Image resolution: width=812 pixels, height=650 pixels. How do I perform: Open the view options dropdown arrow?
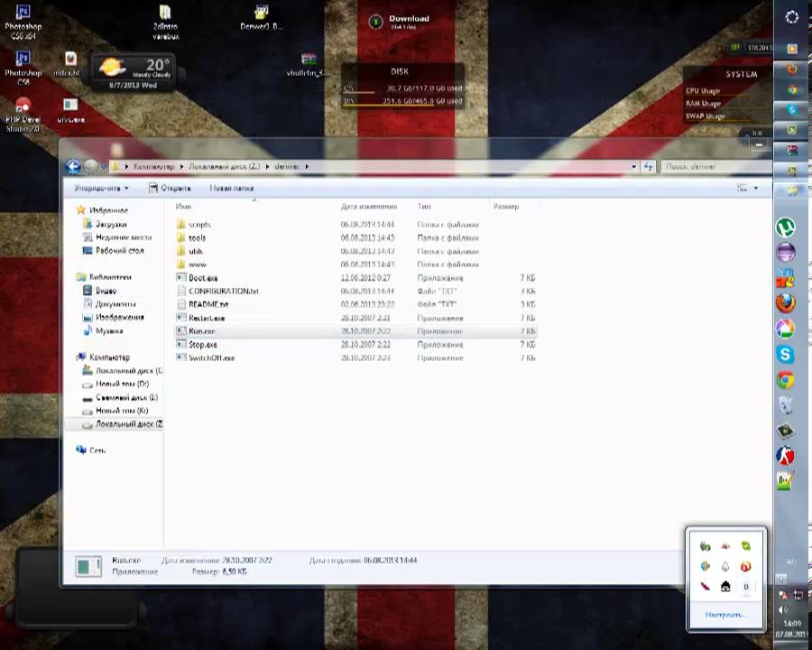(755, 188)
